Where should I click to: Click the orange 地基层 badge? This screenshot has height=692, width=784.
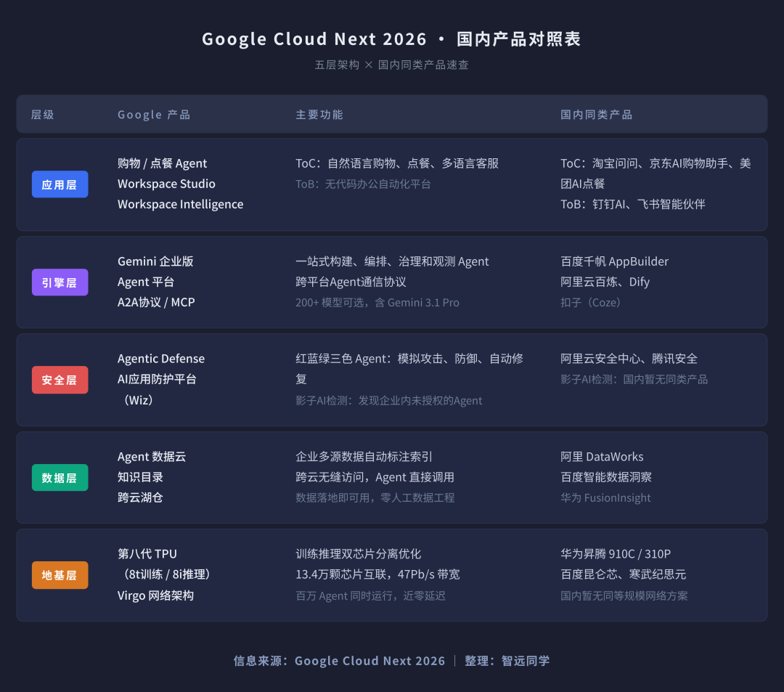click(60, 575)
